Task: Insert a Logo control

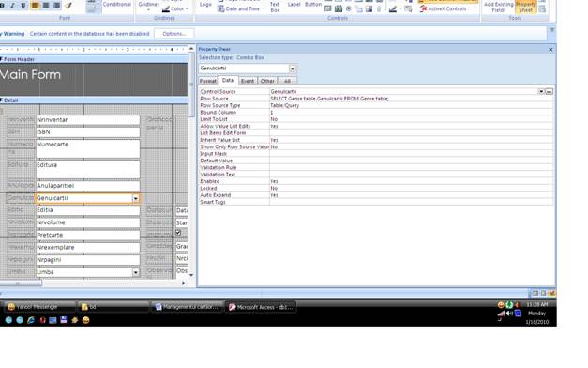Action: coord(205,4)
